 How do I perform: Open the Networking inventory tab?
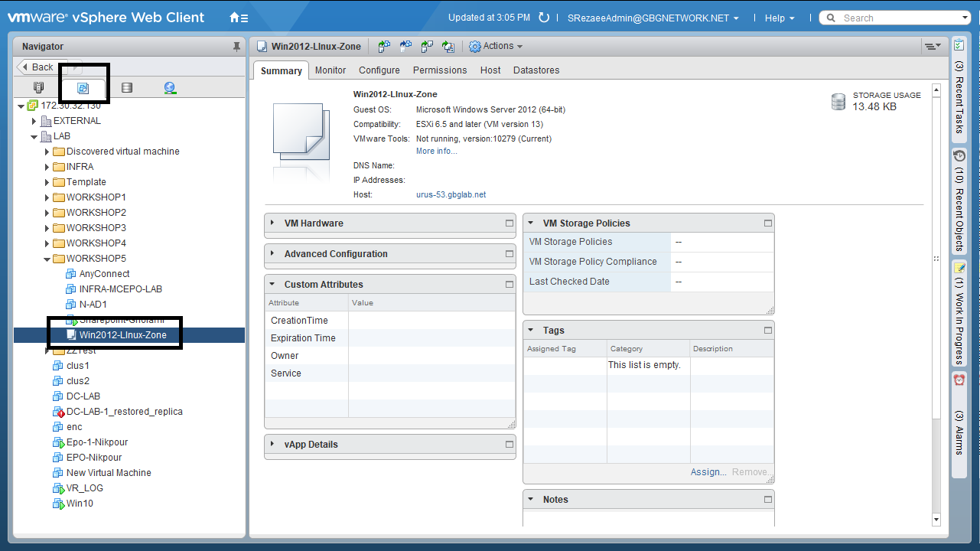(x=170, y=88)
